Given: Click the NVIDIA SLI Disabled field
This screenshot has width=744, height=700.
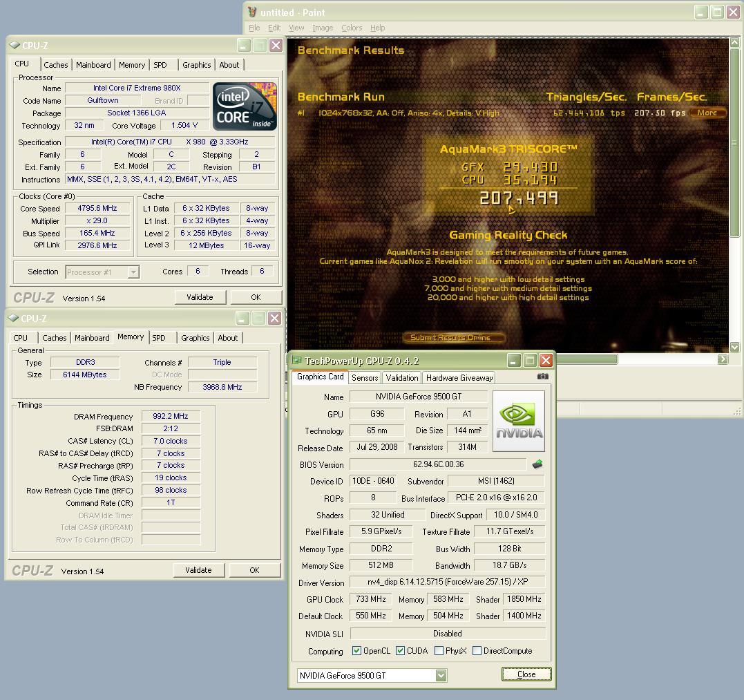Looking at the screenshot, I should (x=448, y=634).
